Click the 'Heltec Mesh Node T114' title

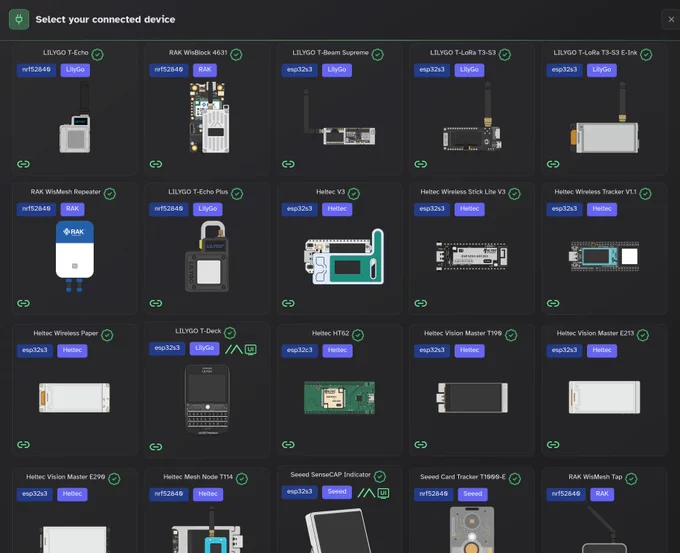click(198, 477)
